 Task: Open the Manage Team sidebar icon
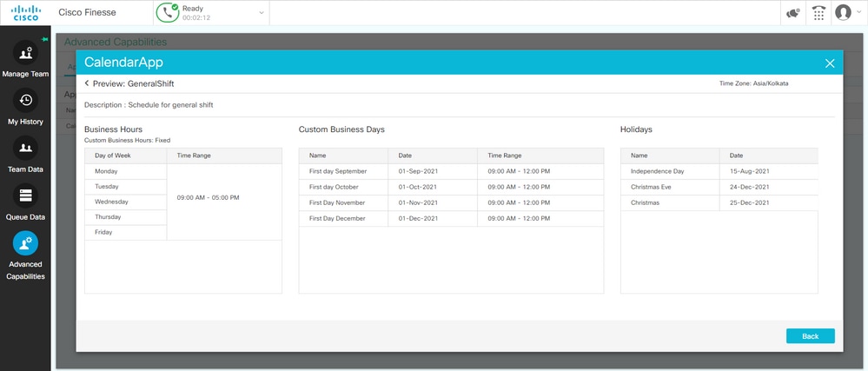click(x=25, y=53)
